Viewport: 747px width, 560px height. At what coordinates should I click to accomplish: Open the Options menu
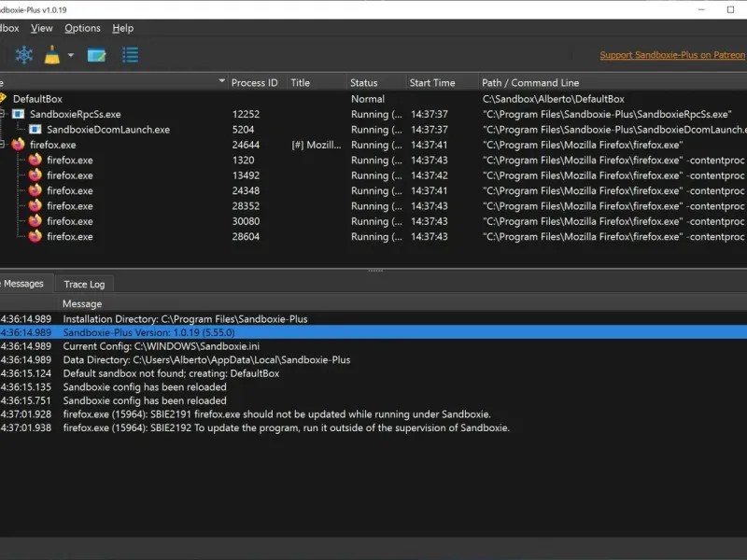coord(82,28)
